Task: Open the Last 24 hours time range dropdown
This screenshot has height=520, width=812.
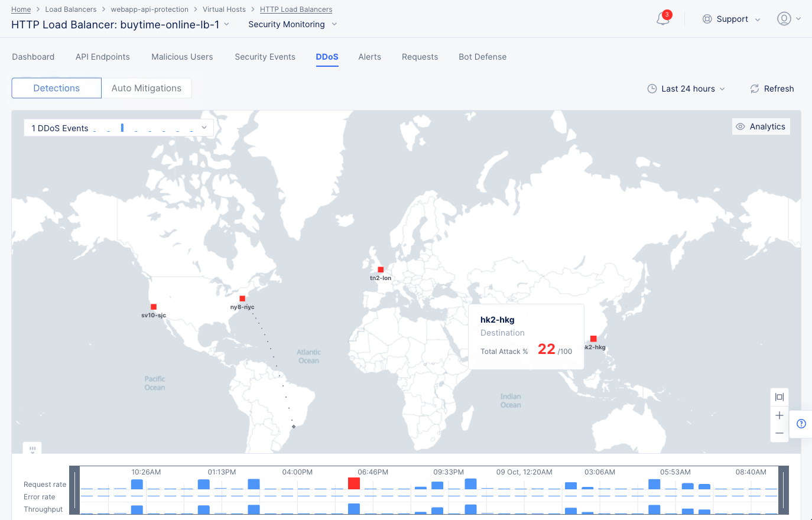Action: point(686,88)
